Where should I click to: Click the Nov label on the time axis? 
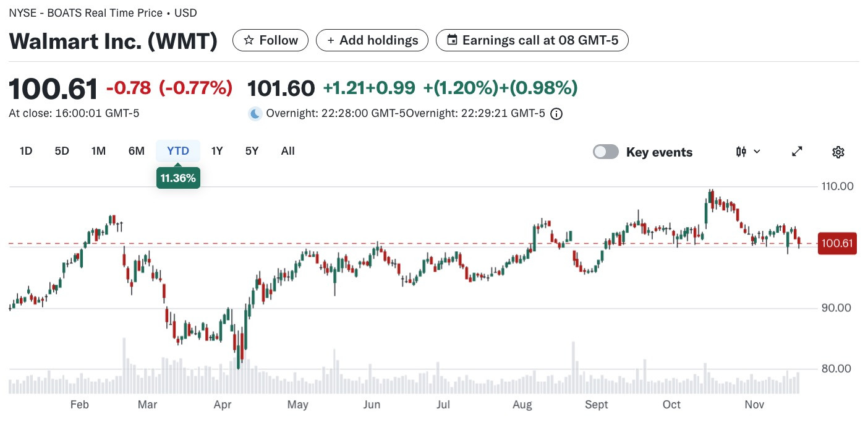pyautogui.click(x=754, y=405)
